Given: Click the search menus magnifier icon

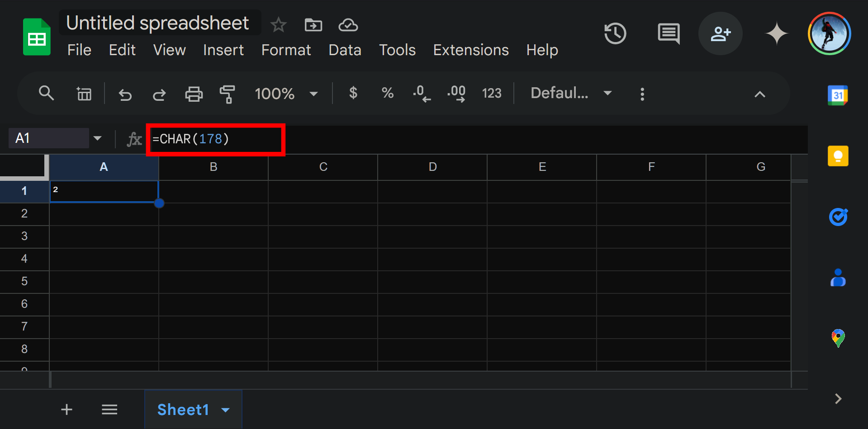Looking at the screenshot, I should pos(46,94).
